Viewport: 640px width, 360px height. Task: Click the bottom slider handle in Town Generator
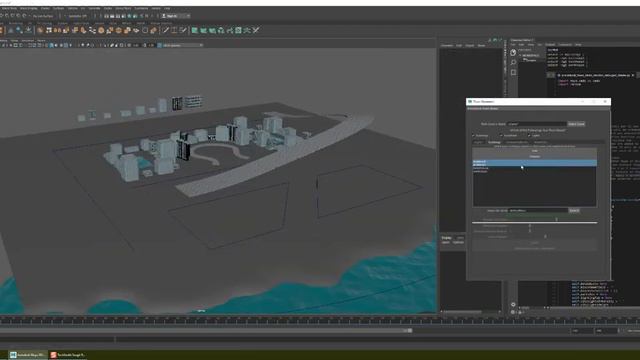point(545,236)
